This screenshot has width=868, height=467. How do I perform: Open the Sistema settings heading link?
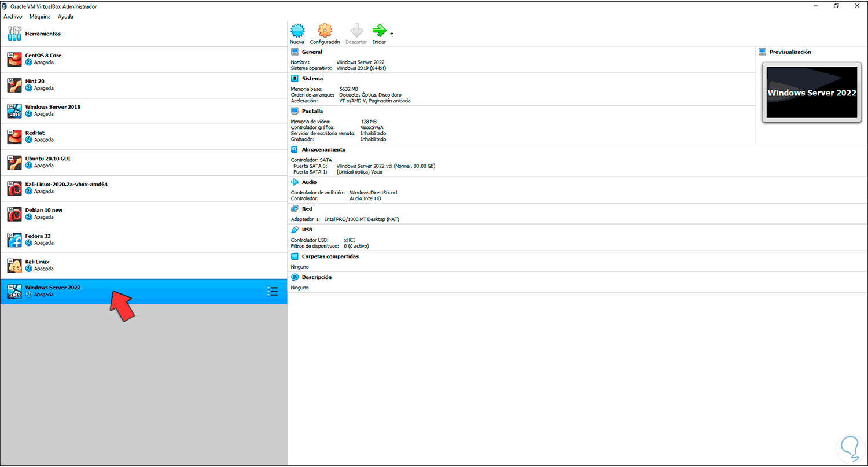[312, 79]
